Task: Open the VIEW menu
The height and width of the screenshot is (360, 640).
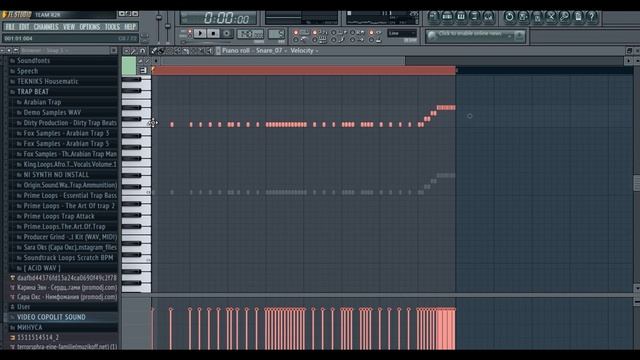Action: click(69, 27)
